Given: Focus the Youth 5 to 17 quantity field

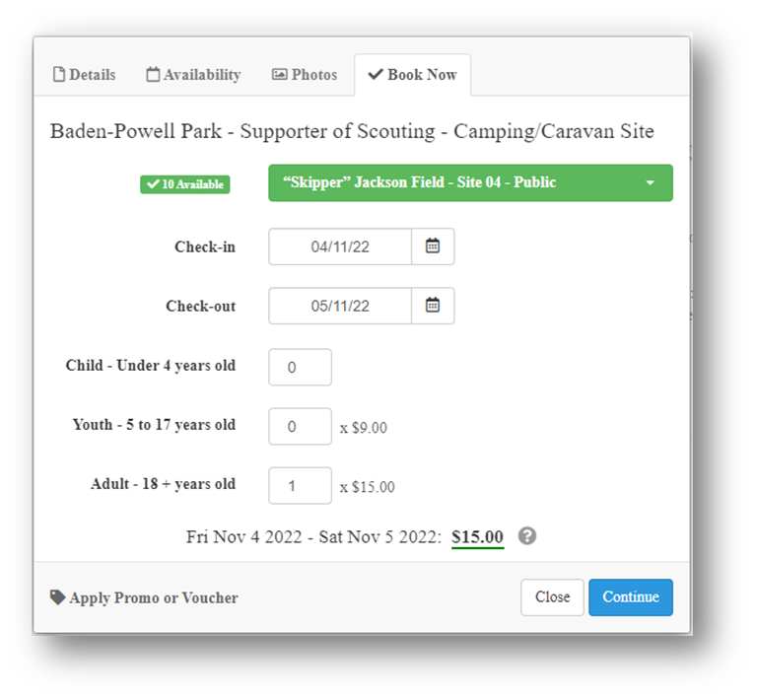Looking at the screenshot, I should pos(300,426).
